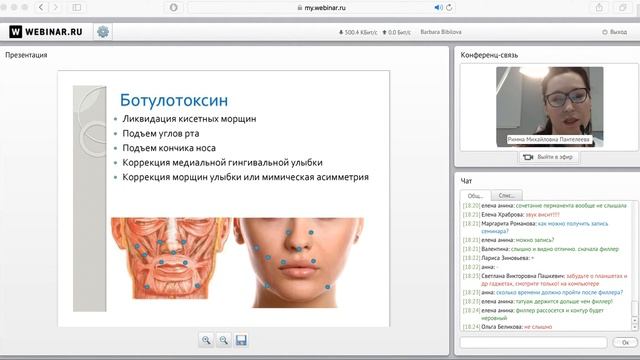Click the Выйти в эфир button
Viewport: 640px width, 360px height.
click(549, 157)
